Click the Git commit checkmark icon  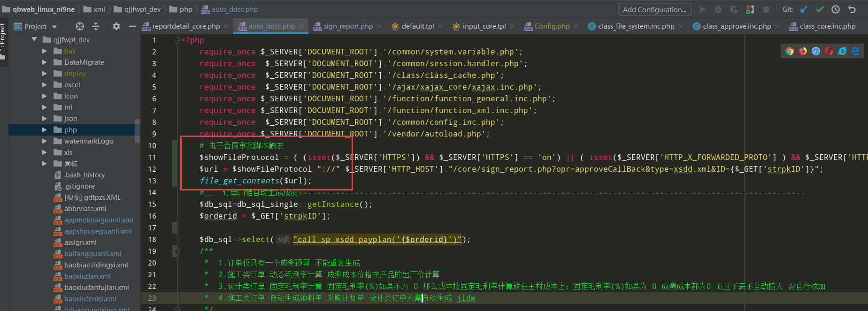[820, 9]
